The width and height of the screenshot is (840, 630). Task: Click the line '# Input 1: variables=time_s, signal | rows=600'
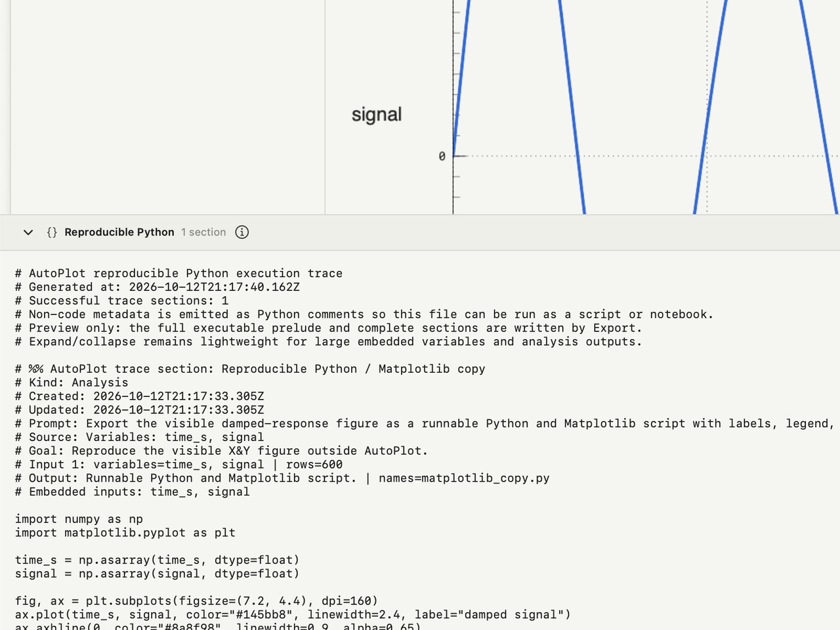(x=179, y=465)
